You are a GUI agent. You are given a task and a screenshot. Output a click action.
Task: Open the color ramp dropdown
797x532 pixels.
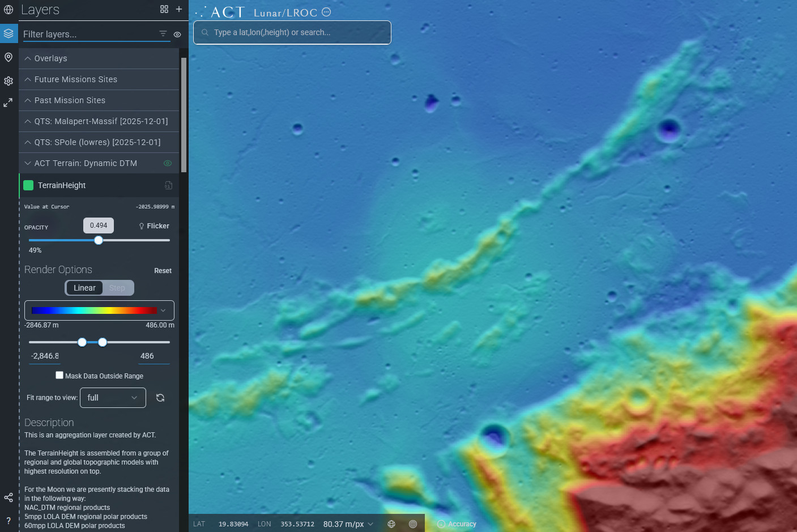[x=99, y=310]
